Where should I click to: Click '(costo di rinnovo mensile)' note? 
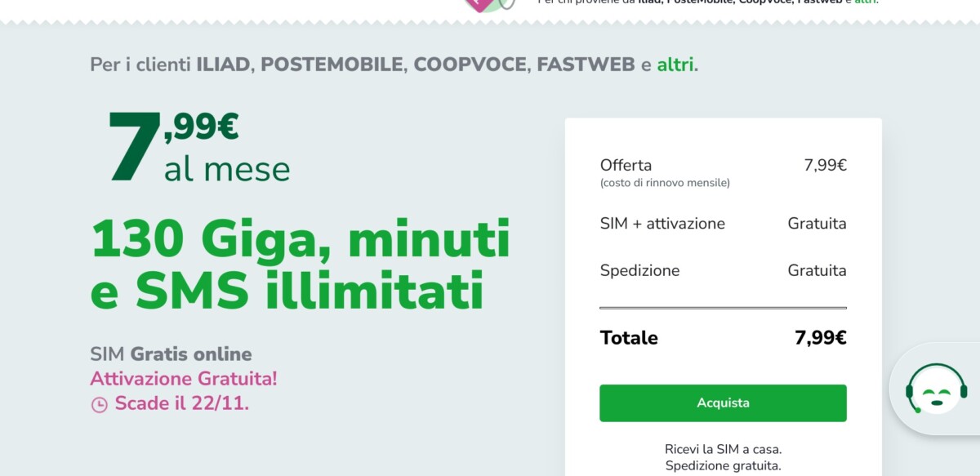[665, 183]
